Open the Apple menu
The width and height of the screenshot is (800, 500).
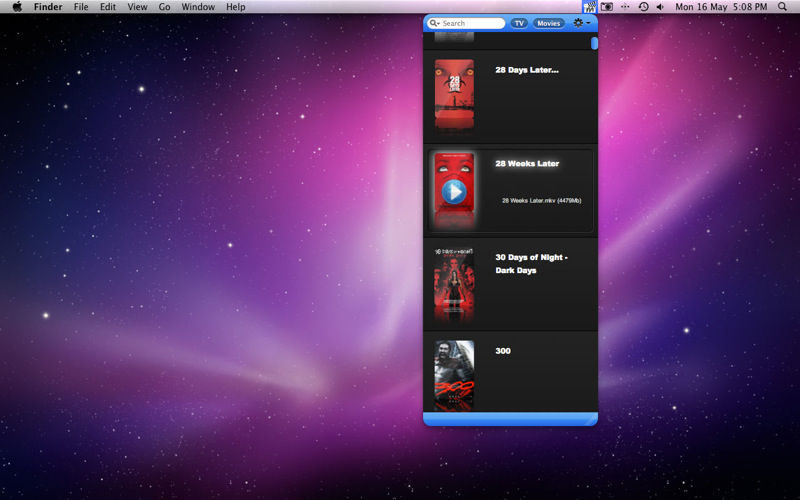click(x=17, y=7)
